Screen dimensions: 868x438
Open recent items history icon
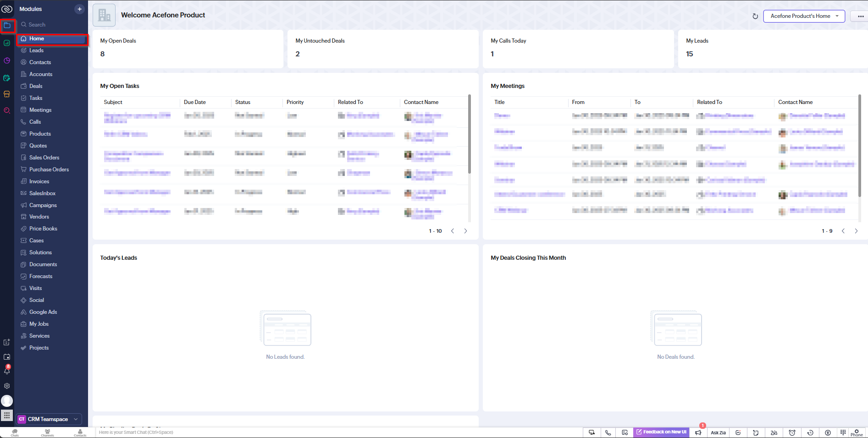(810, 433)
